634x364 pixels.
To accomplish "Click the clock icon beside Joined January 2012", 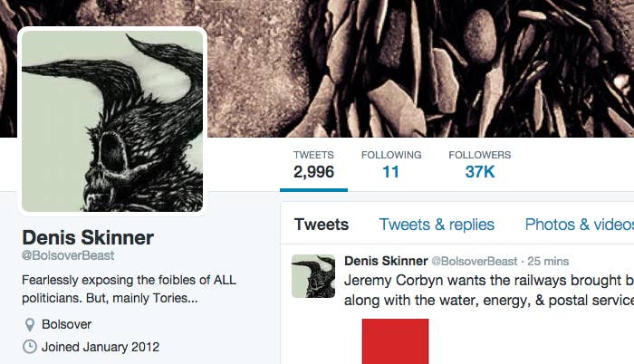I will pos(30,347).
